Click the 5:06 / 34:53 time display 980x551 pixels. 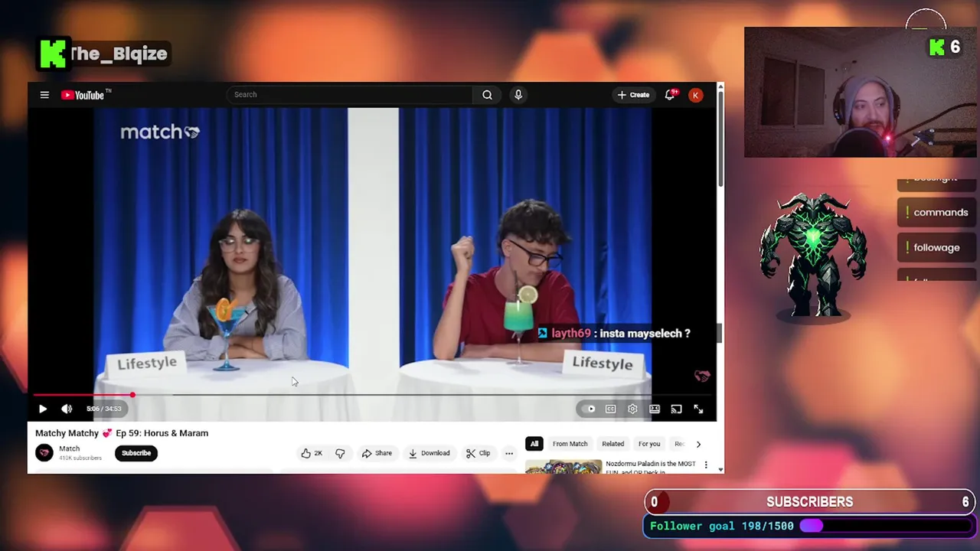pyautogui.click(x=103, y=409)
